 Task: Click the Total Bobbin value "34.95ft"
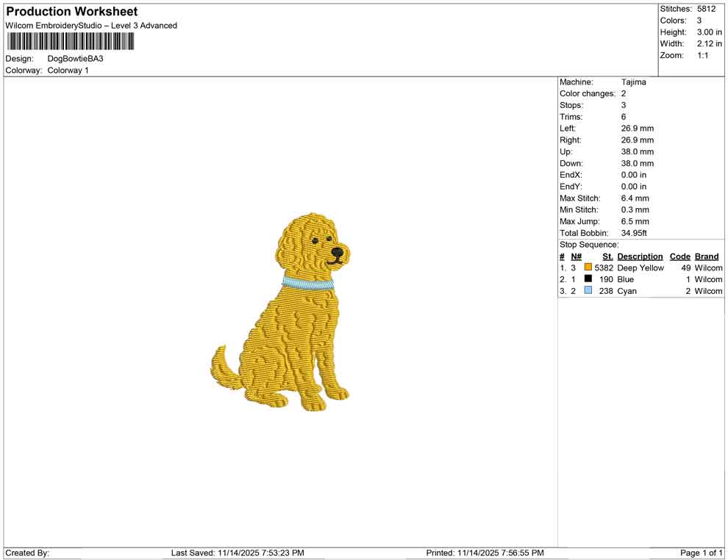click(x=634, y=233)
